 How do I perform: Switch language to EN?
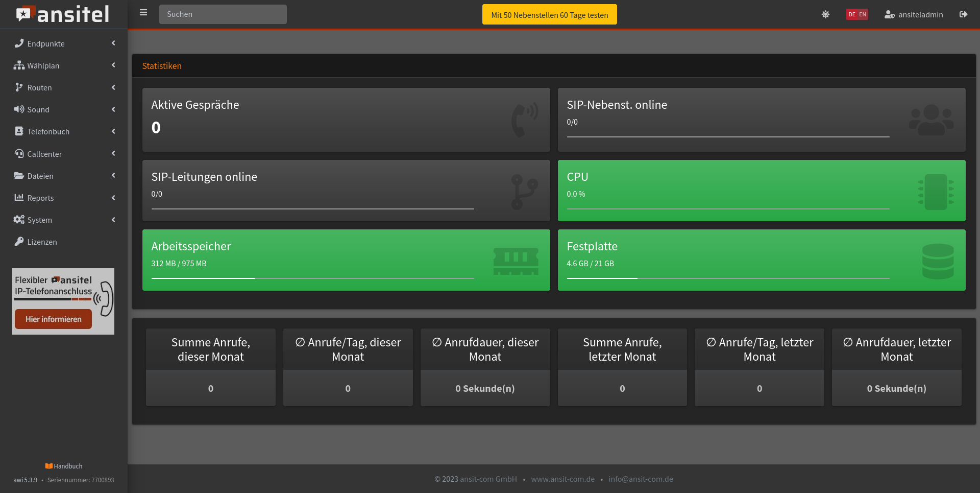(863, 14)
